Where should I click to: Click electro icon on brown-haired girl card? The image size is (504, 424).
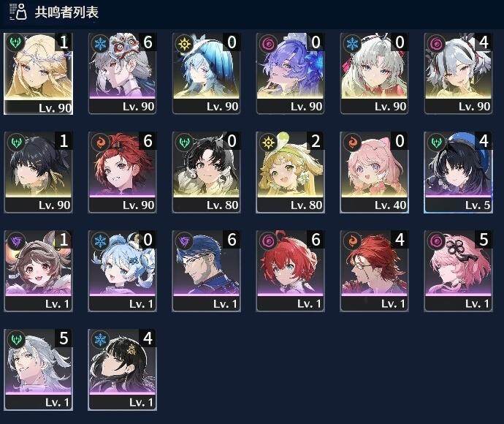(x=16, y=241)
